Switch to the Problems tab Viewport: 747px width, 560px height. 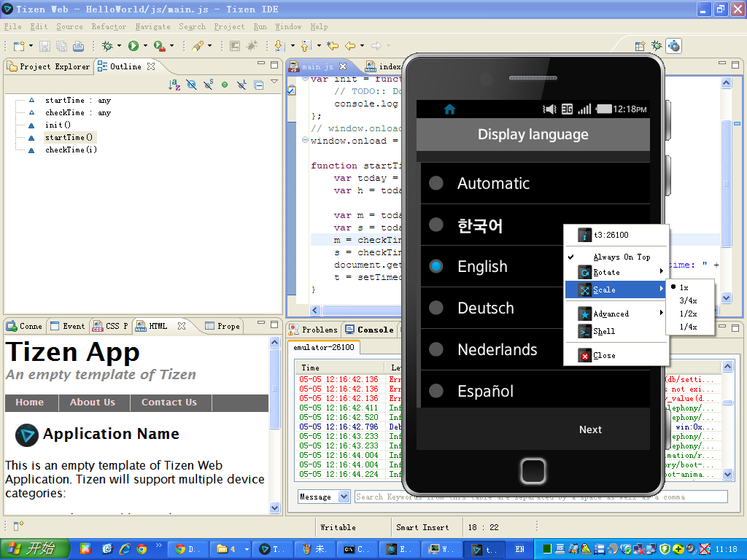point(314,330)
